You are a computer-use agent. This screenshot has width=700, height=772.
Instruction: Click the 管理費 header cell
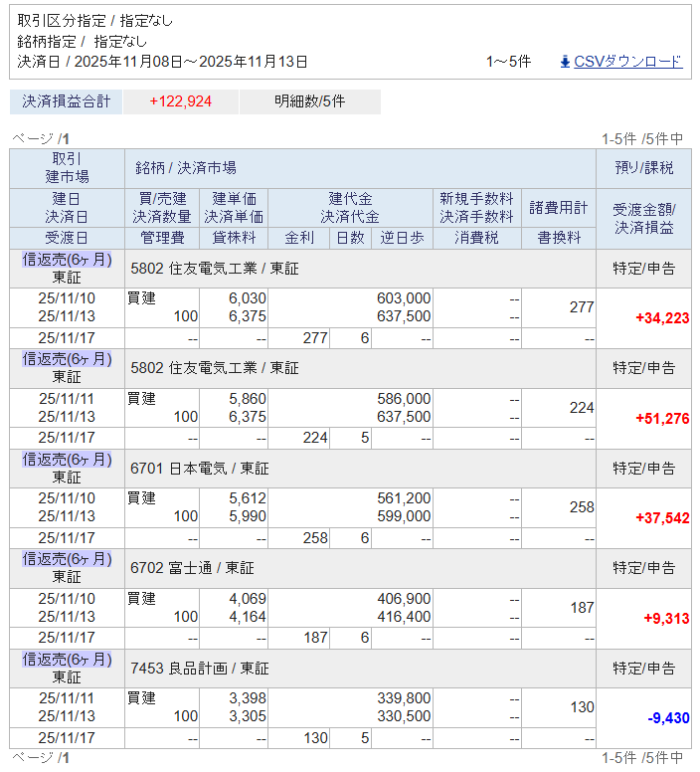162,238
